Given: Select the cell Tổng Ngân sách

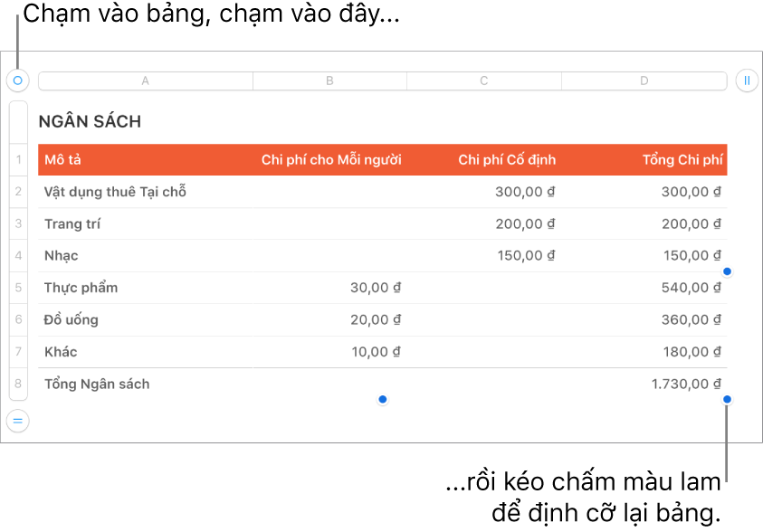Looking at the screenshot, I should [96, 384].
